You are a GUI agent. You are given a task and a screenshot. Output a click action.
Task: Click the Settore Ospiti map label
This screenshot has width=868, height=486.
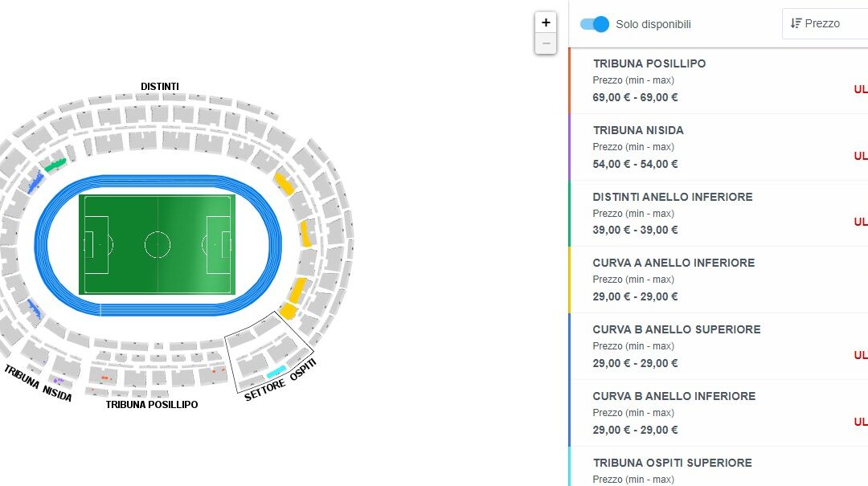pos(280,380)
